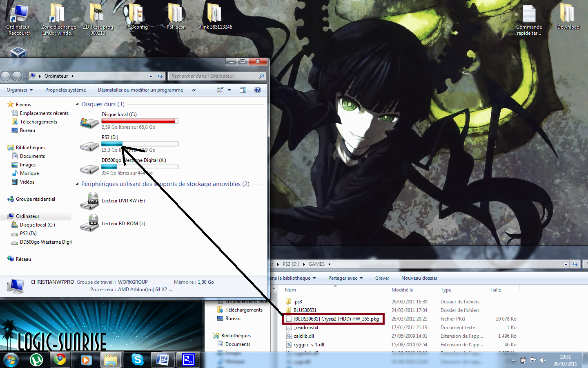The height and width of the screenshot is (368, 588).
Task: Expand the GAMES breadcrumb arrow
Action: coord(329,264)
